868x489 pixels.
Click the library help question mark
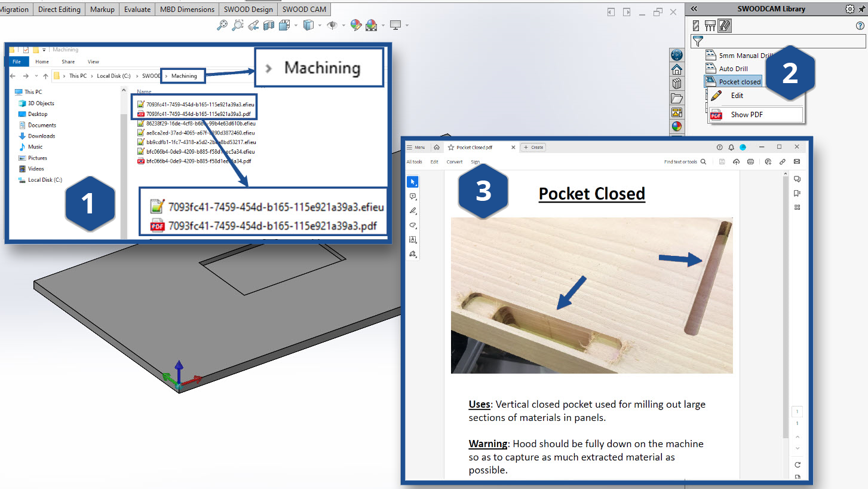click(x=860, y=26)
